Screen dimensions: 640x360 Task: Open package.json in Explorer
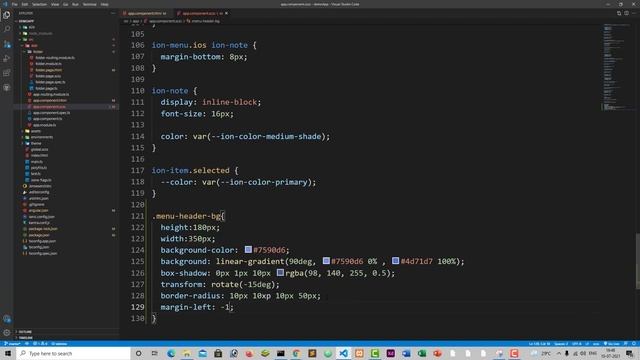point(39,235)
